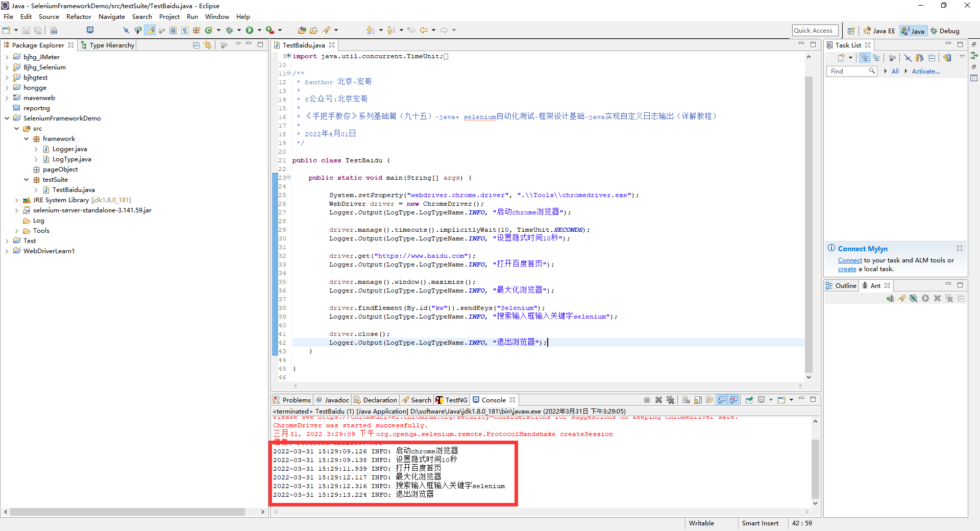Expand the Tools folder node
The image size is (980, 531).
[x=16, y=231]
